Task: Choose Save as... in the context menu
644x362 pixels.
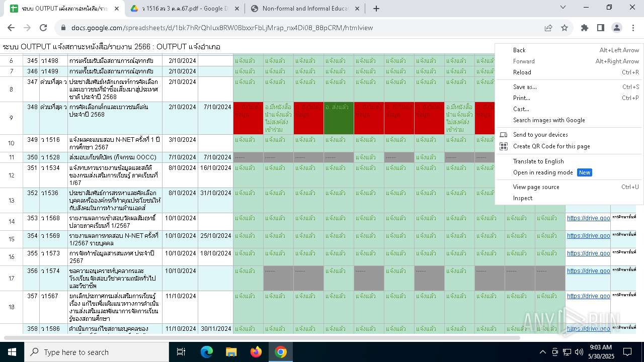Action: 569,87
